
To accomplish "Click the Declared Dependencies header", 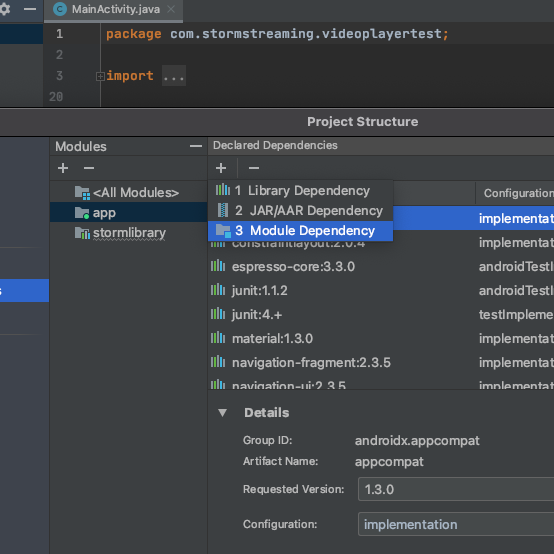I will [x=275, y=145].
